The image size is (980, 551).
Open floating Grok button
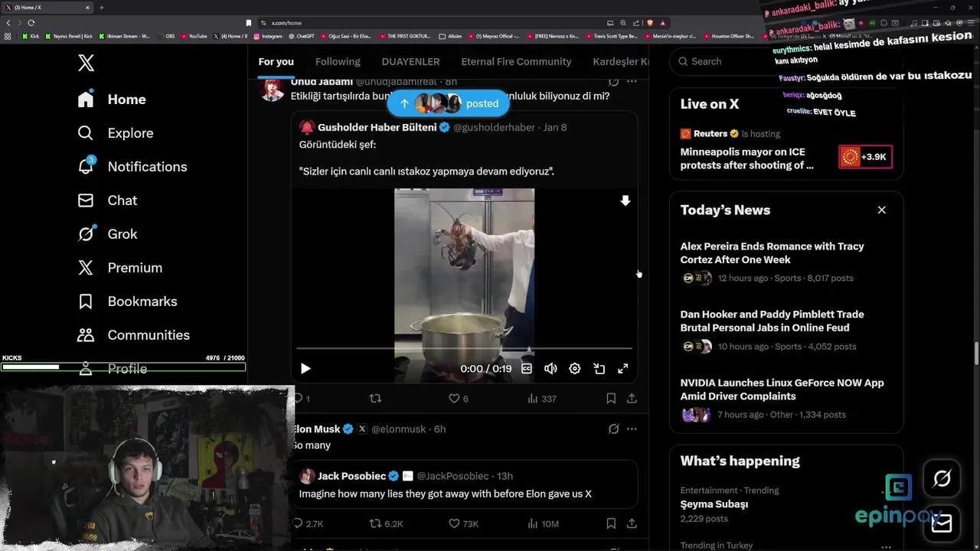coord(942,479)
